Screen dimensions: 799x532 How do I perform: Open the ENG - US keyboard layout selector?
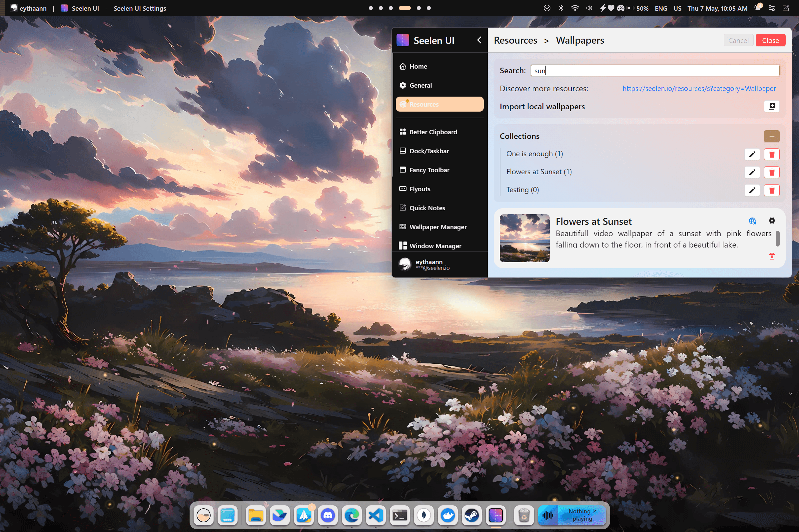pos(668,8)
